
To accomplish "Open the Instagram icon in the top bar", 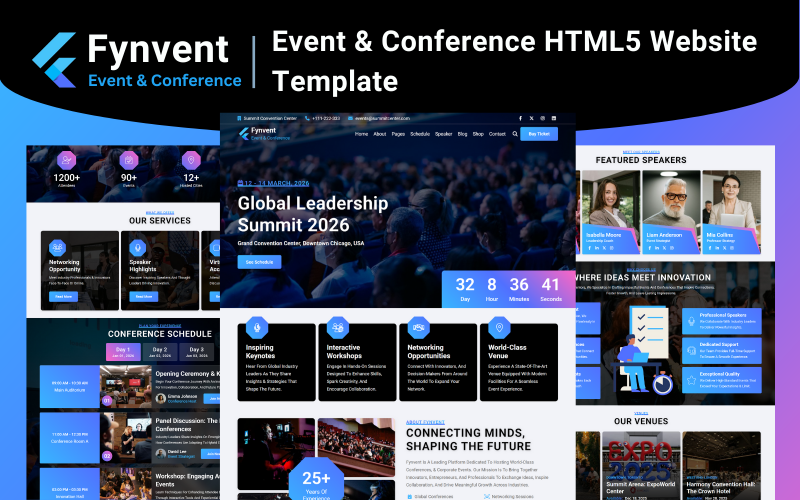I will [x=543, y=118].
